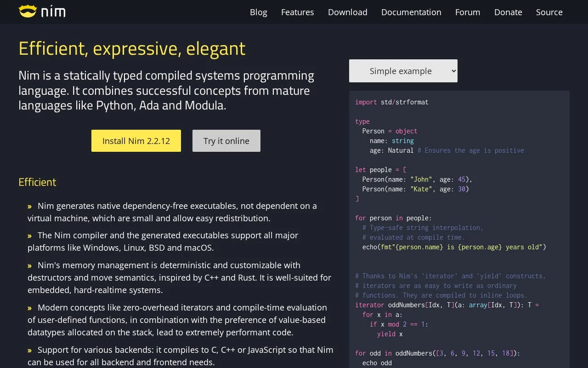Click the 'for odd in oddNumbers' code line

tap(438, 353)
